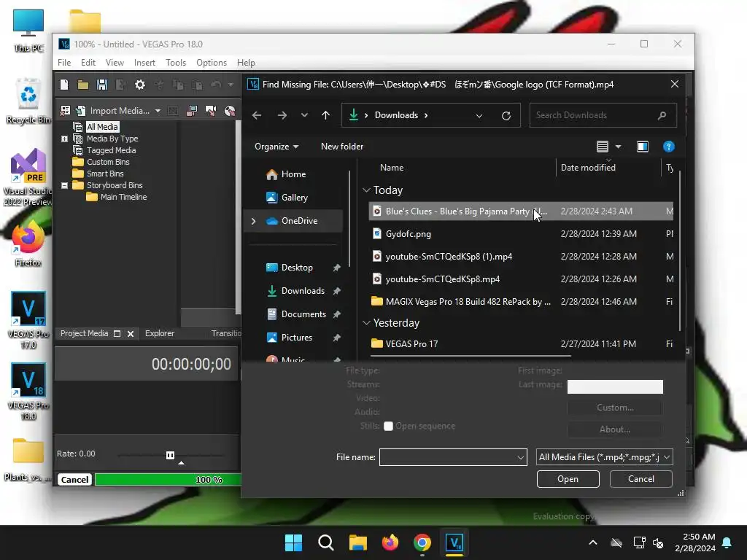
Task: Open File Explorer from the taskbar
Action: coord(357,542)
